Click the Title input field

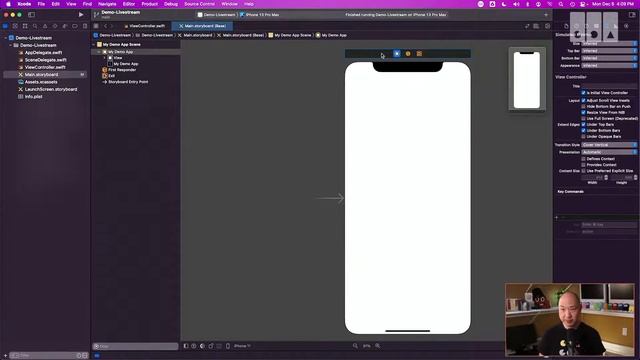coord(609,86)
